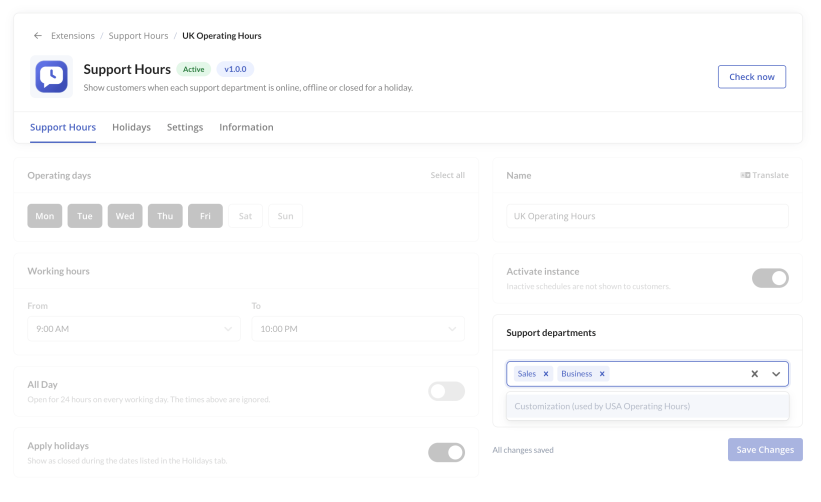Open the From time dropdown
Image resolution: width=821 pixels, height=502 pixels.
134,329
